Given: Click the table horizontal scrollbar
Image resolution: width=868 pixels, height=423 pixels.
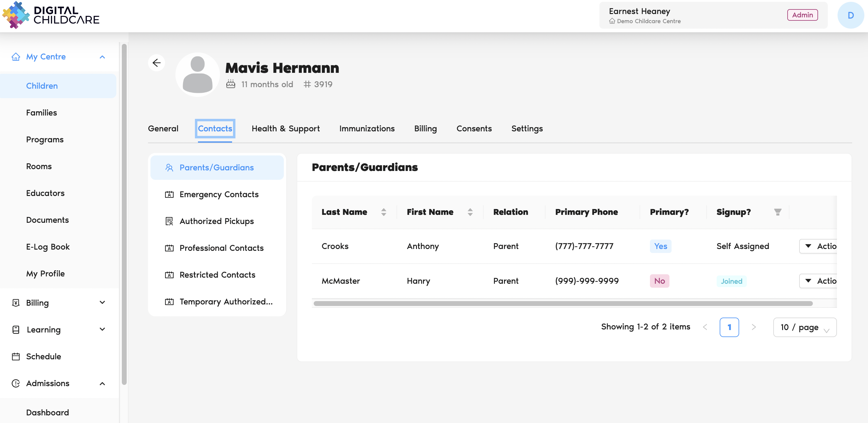Looking at the screenshot, I should point(563,303).
